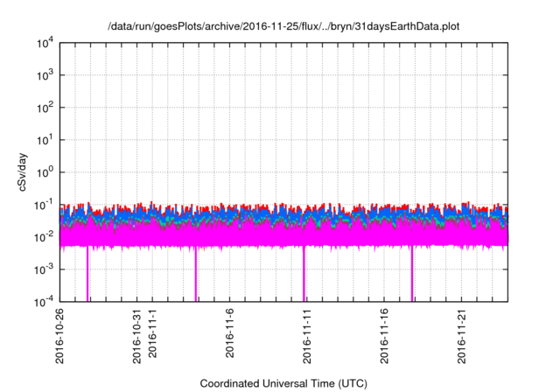Click the 2016-10-26 date label
This screenshot has height=392, width=560.
59,336
